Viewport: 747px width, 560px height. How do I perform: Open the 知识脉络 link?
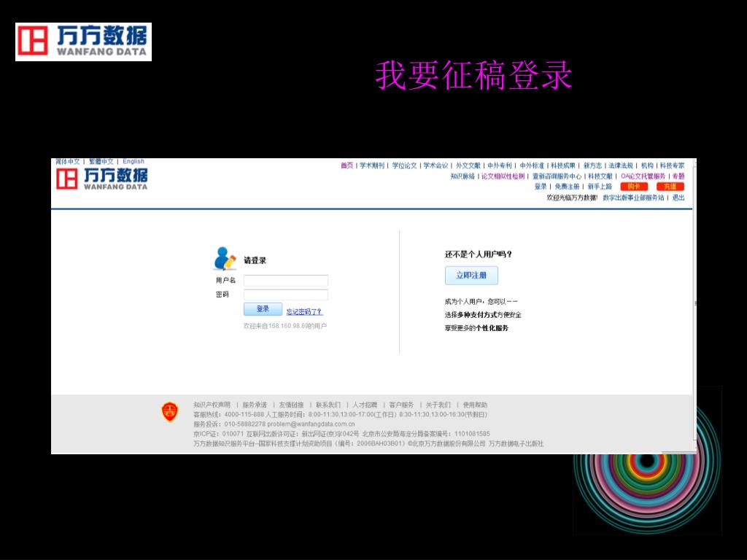(x=462, y=176)
